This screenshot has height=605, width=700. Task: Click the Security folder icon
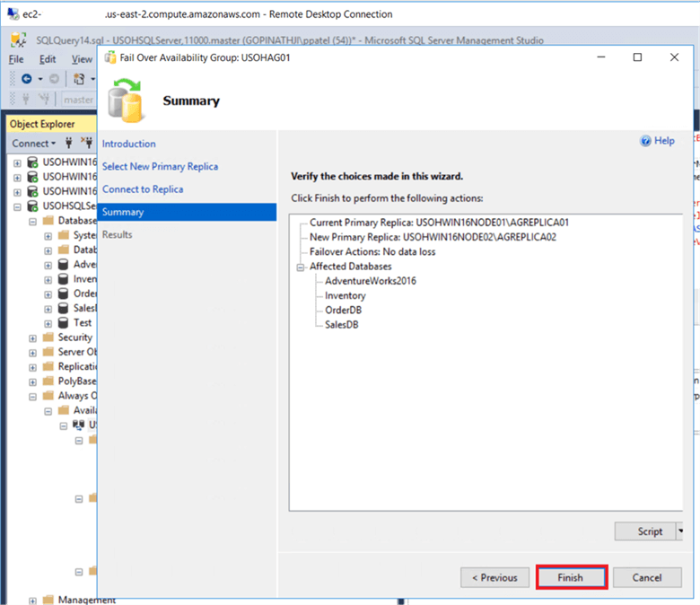click(x=48, y=338)
